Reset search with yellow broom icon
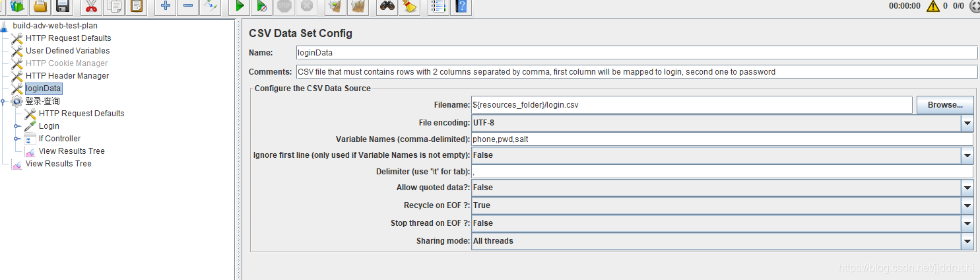 (409, 7)
